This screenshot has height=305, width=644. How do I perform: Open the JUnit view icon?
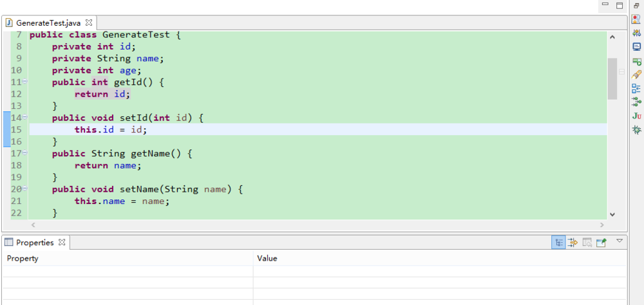point(636,116)
